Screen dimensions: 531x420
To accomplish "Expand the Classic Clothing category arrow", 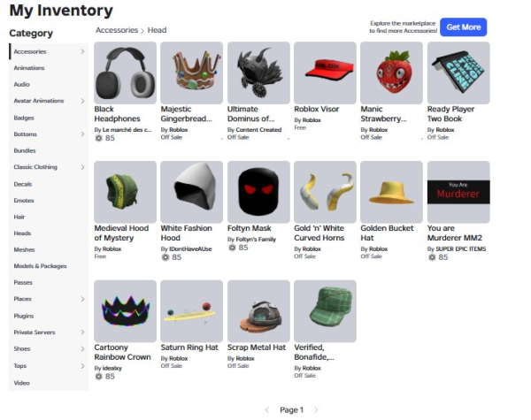I will click(82, 167).
